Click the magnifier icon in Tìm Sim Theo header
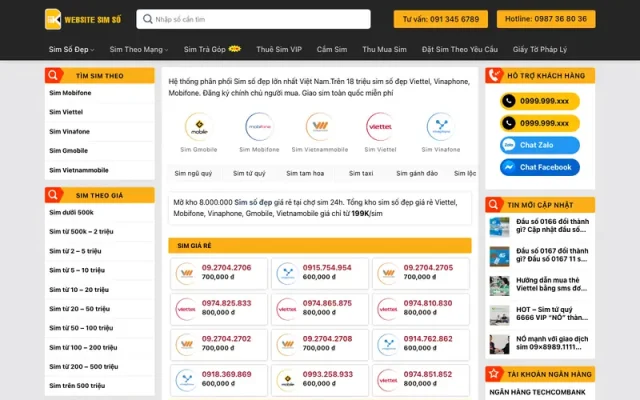The height and width of the screenshot is (400, 640). (x=53, y=76)
